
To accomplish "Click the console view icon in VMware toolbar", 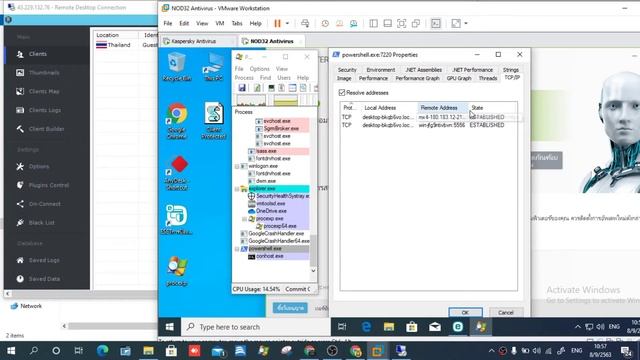I will (436, 24).
